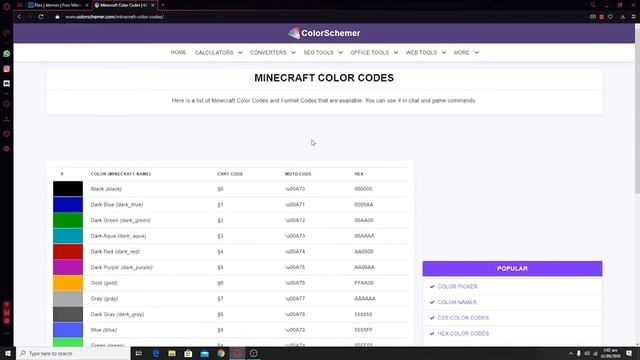The width and height of the screenshot is (640, 360).
Task: Open Task View on the taskbar
Action: point(139,353)
